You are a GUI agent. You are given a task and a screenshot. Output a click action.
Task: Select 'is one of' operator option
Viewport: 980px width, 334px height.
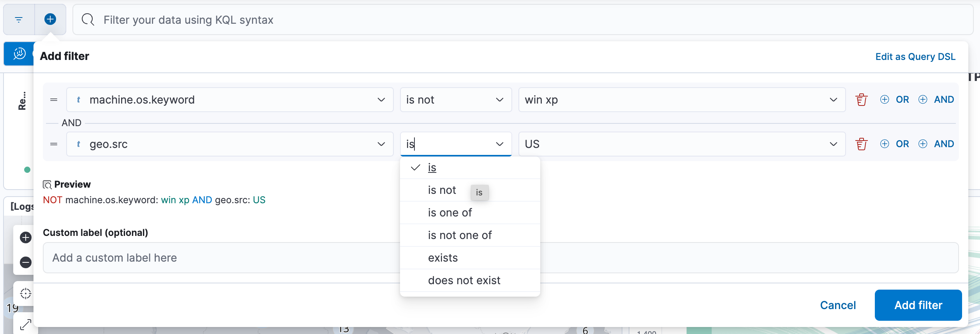450,213
